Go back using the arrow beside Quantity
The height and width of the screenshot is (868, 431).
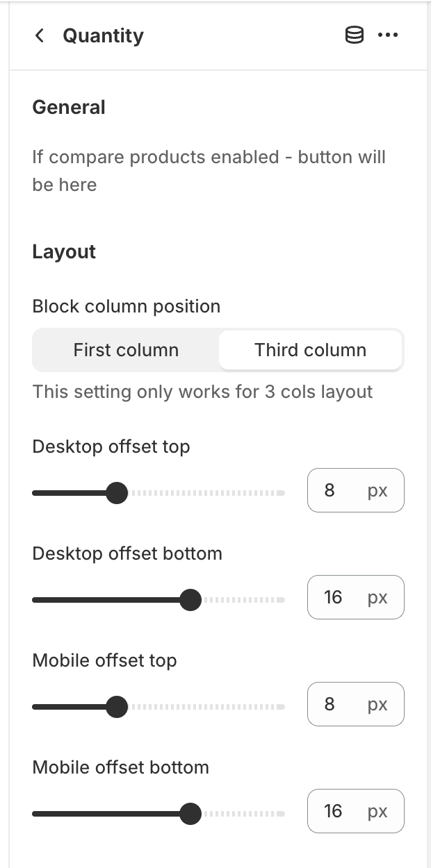[x=40, y=35]
